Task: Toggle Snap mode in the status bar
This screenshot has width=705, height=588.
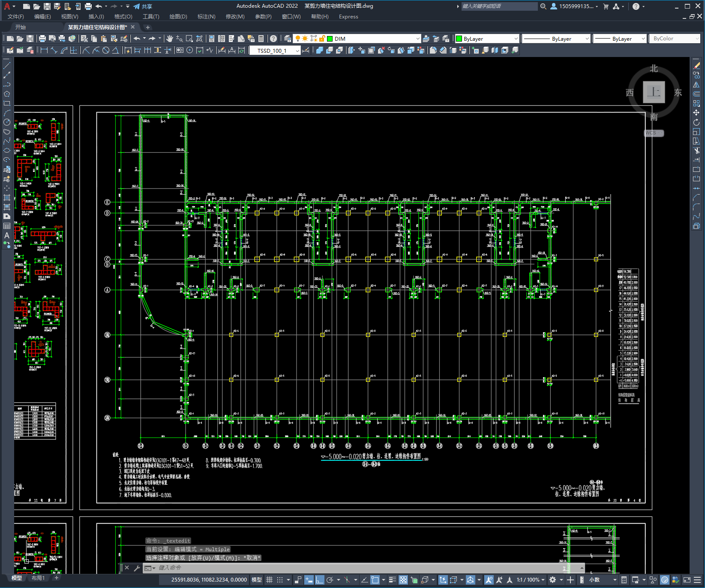Action: tap(279, 580)
